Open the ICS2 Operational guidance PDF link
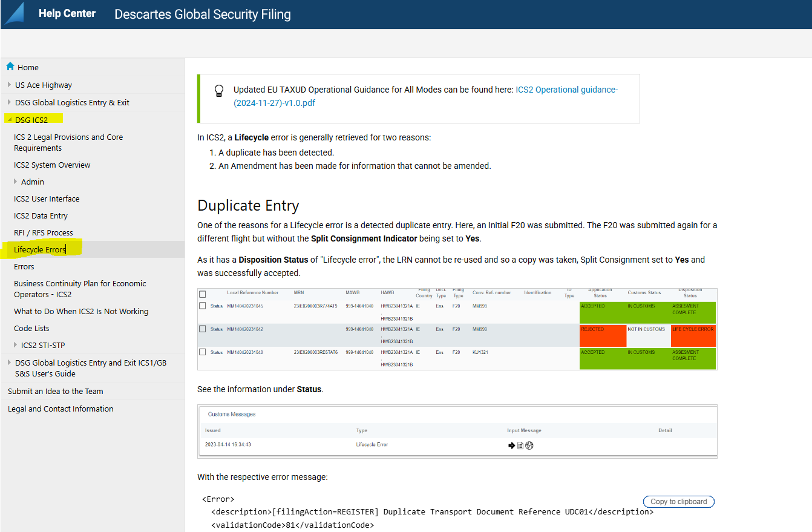This screenshot has height=532, width=812. pyautogui.click(x=426, y=96)
